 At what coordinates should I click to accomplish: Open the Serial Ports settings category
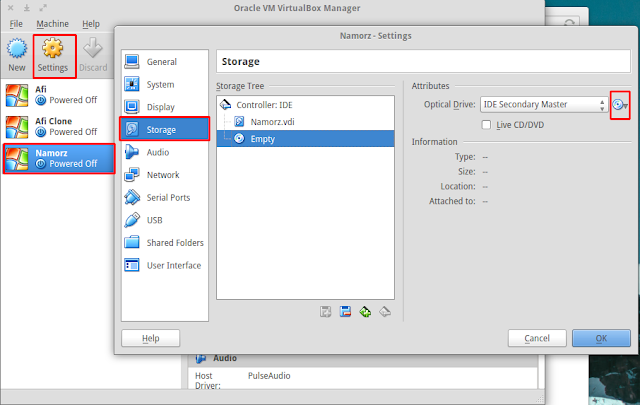pyautogui.click(x=164, y=198)
